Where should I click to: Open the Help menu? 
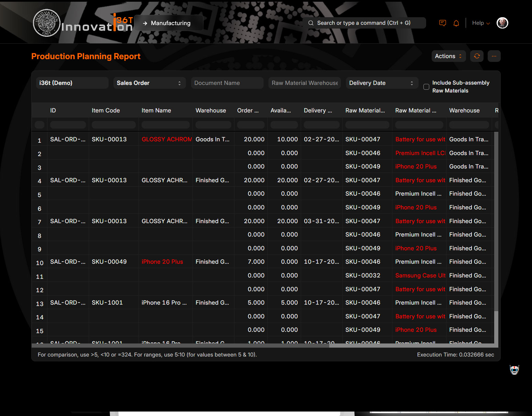[x=480, y=23]
